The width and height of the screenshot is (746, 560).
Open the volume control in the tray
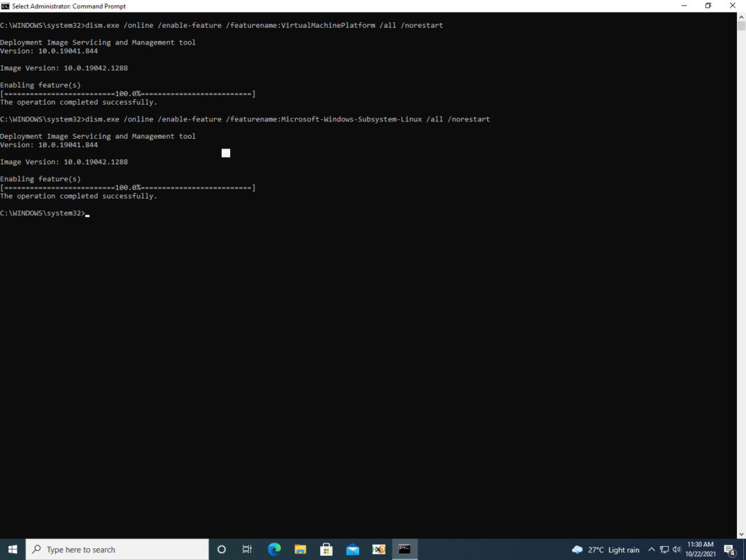click(675, 549)
